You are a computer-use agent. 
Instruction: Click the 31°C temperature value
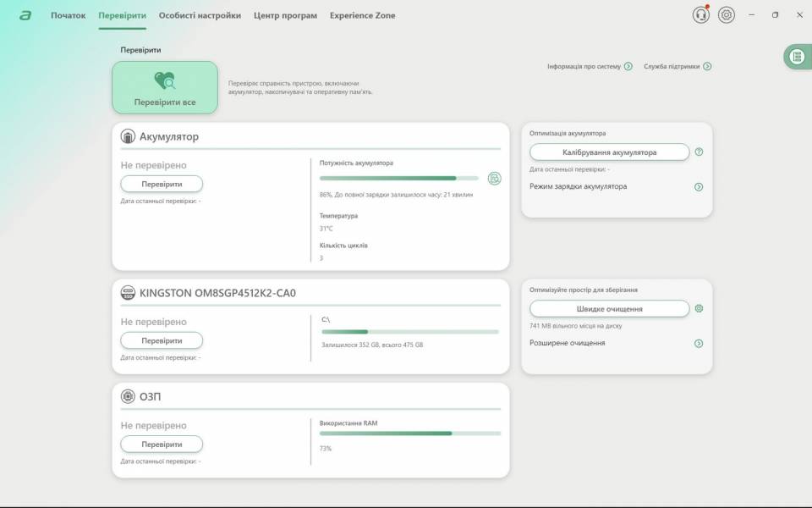point(326,228)
